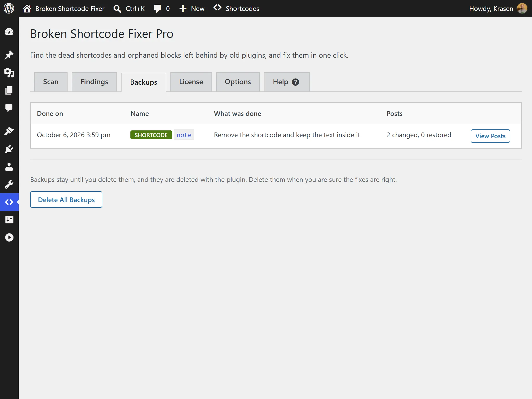Click the '2 changed, 0 restored' cell
Image resolution: width=532 pixels, height=399 pixels.
(x=419, y=135)
